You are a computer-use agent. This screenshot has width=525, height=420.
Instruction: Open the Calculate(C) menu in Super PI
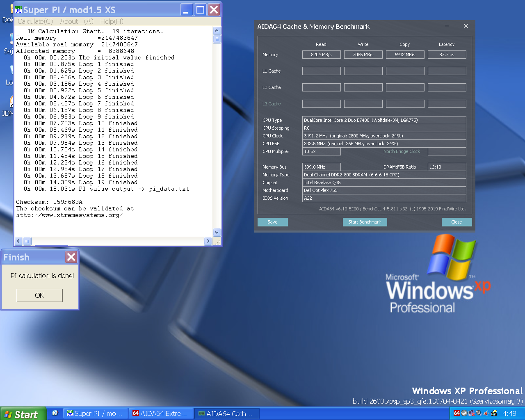[x=35, y=21]
